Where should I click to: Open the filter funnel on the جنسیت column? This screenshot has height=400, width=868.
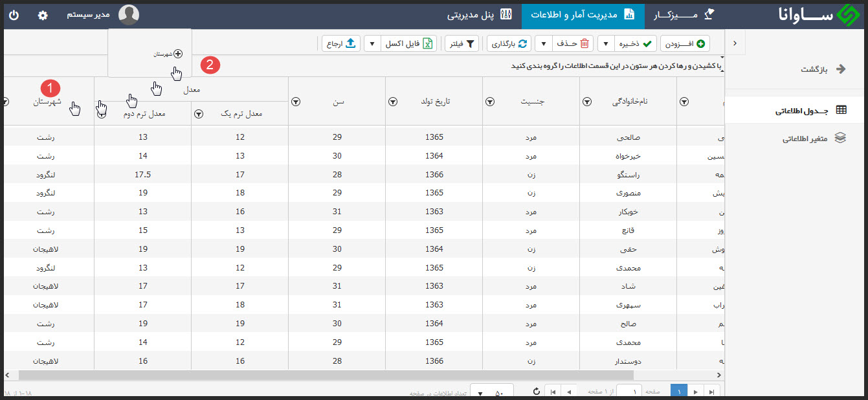[490, 102]
